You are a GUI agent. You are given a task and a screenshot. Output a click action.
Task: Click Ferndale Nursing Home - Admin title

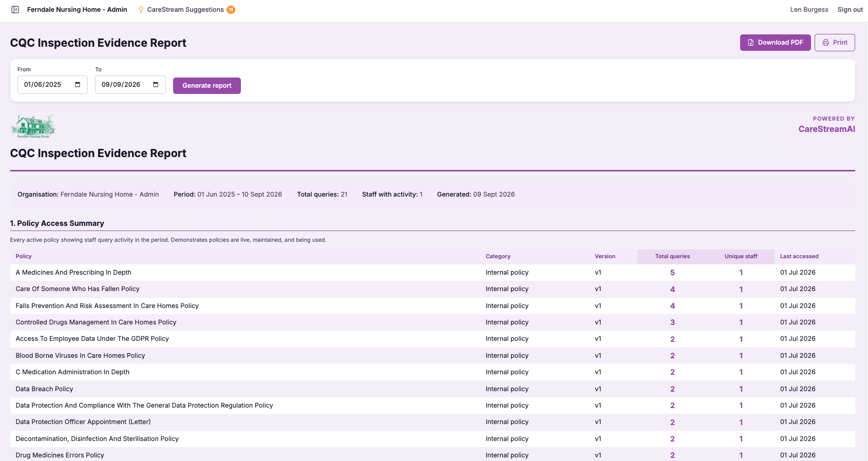(77, 10)
